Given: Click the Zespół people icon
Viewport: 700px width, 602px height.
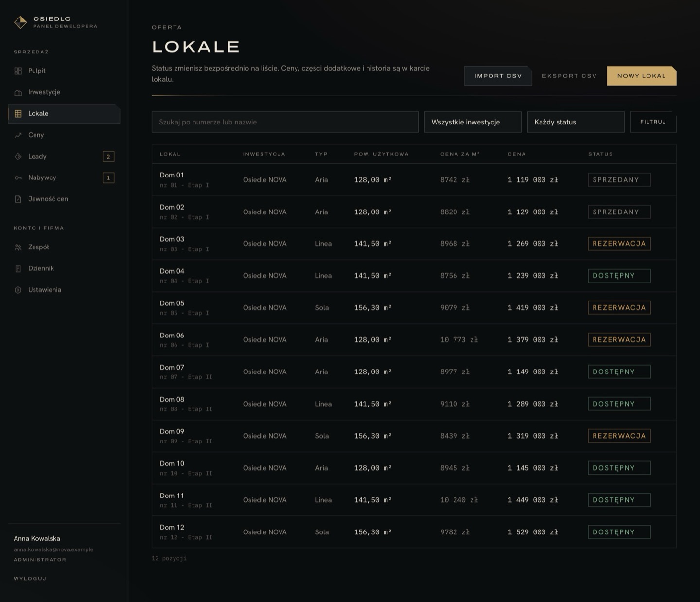Looking at the screenshot, I should 18,248.
